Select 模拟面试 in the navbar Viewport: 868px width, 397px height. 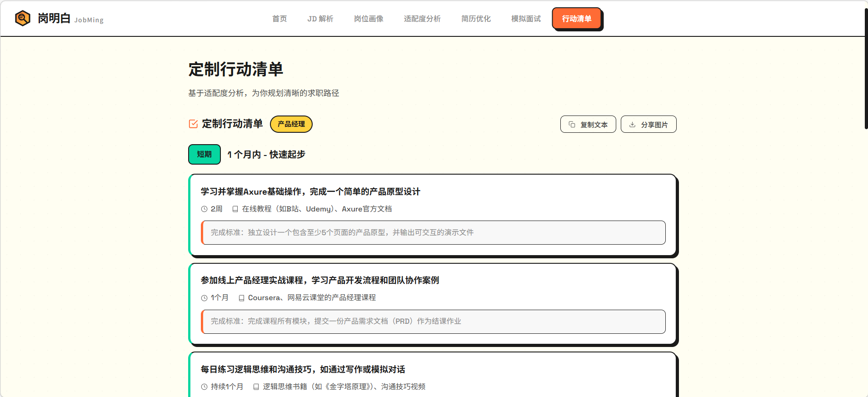(x=526, y=19)
